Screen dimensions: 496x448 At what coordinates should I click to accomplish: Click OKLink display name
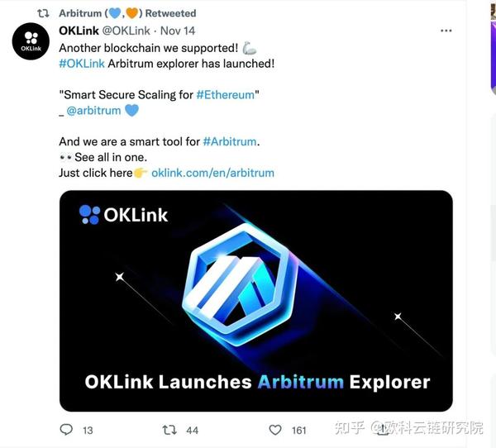[79, 31]
